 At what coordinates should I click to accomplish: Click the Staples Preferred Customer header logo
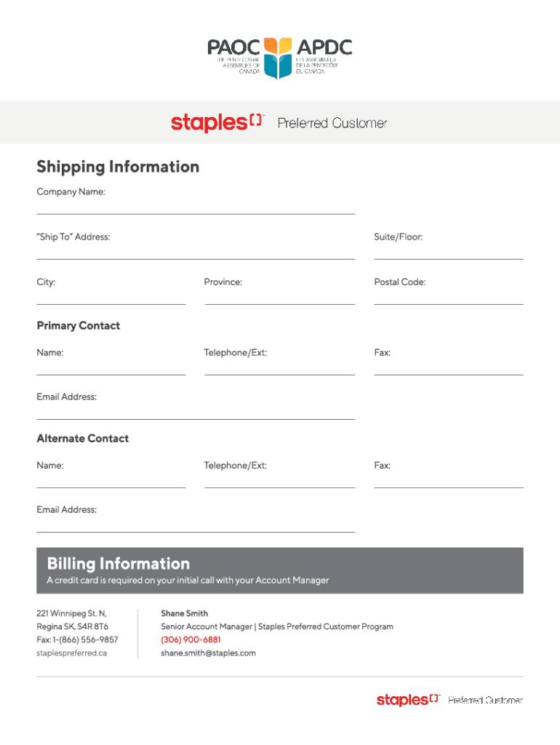point(279,123)
